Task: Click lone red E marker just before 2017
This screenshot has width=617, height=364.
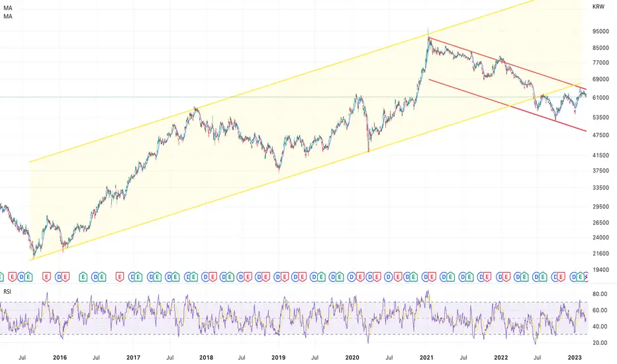Action: 120,277
